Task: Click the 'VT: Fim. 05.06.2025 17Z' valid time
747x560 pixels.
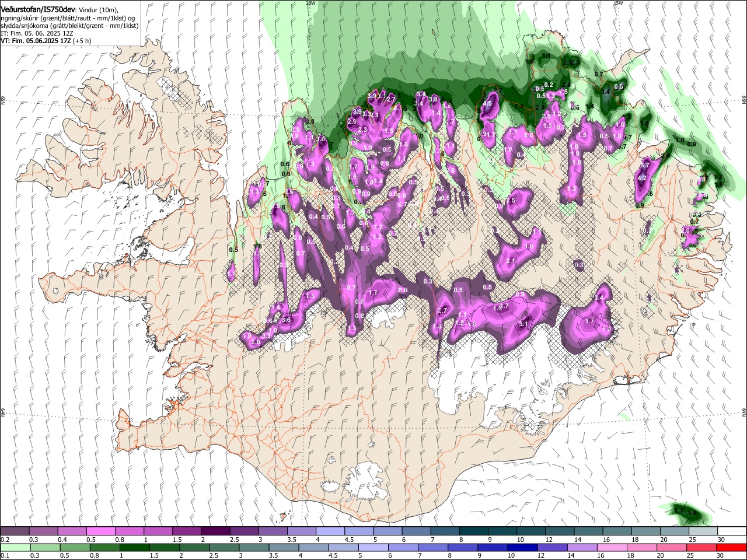Action: click(x=34, y=41)
